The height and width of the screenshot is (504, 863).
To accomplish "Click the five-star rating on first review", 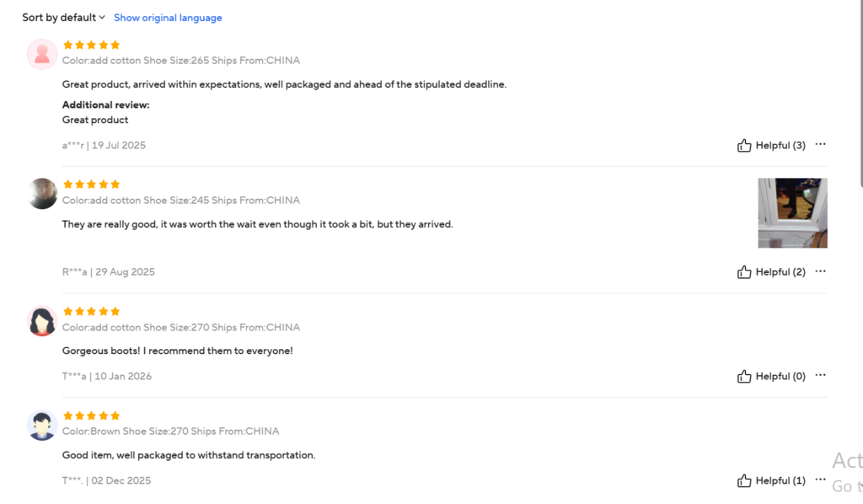I will (x=91, y=46).
